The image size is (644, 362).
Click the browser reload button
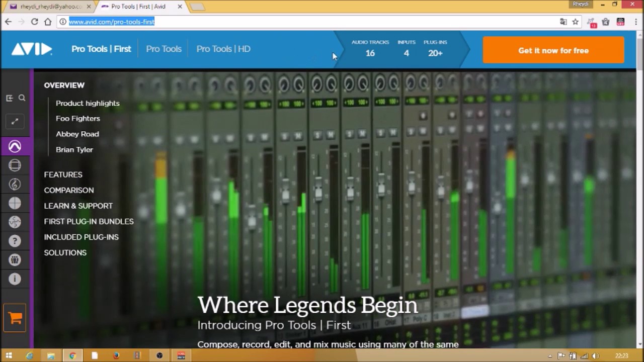click(x=34, y=22)
